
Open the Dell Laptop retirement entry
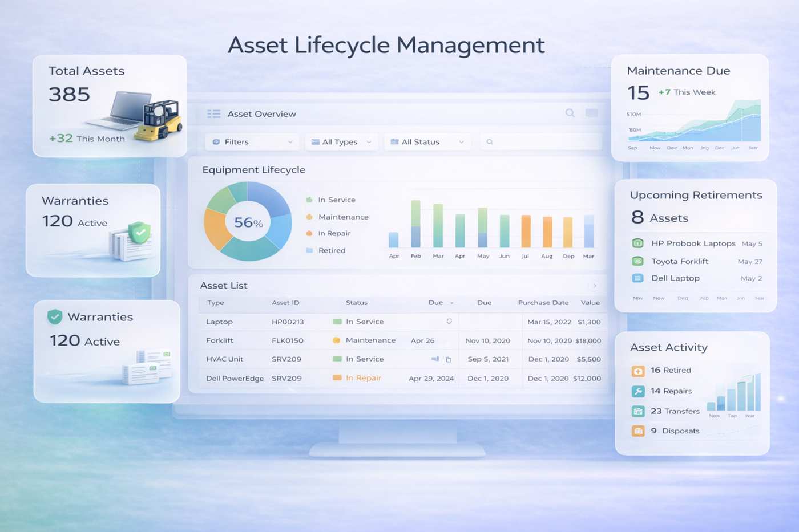[675, 278]
